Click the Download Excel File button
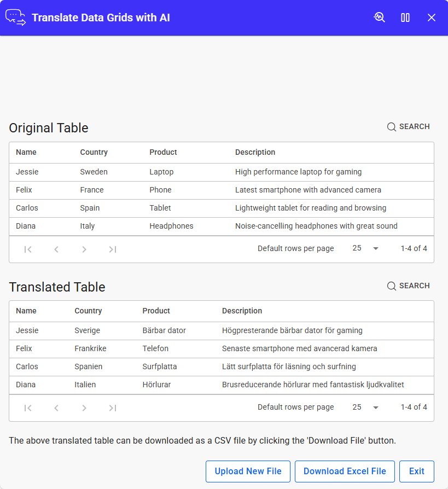 pyautogui.click(x=345, y=471)
